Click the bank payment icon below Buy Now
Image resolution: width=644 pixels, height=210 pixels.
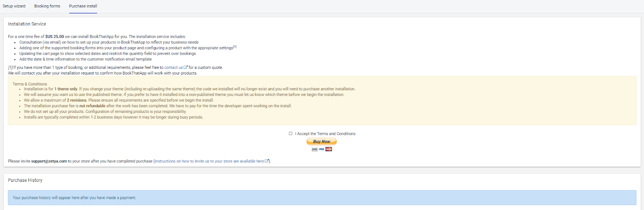pyautogui.click(x=315, y=149)
